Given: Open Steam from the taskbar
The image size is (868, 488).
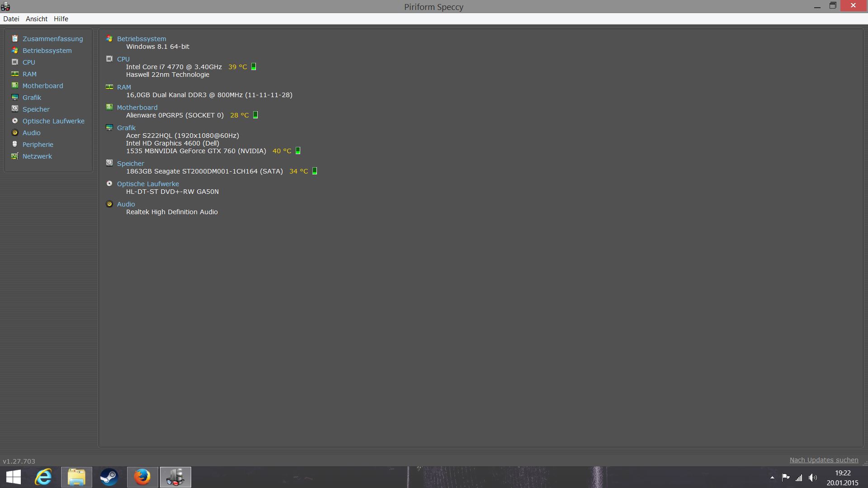Looking at the screenshot, I should pos(109,477).
